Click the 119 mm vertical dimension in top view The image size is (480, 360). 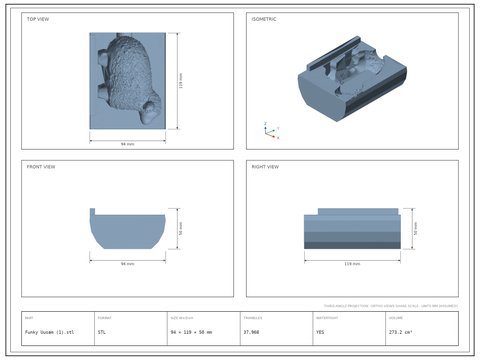point(181,81)
